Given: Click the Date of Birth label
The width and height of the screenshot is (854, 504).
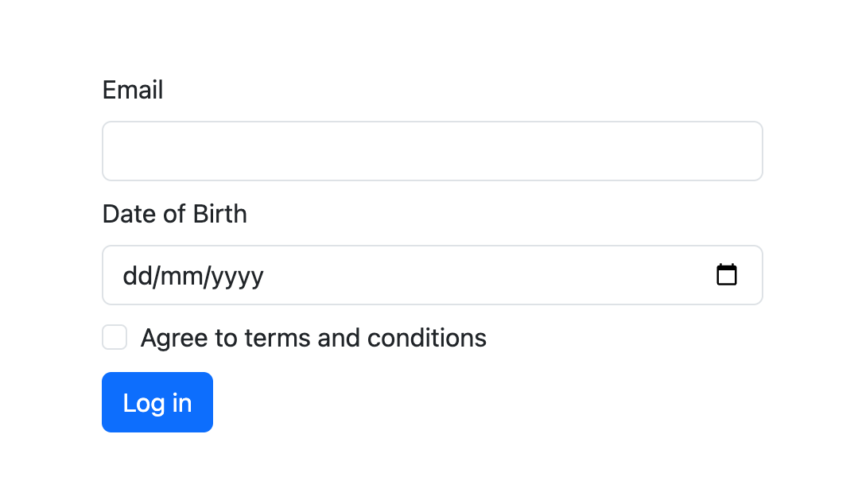Looking at the screenshot, I should tap(174, 213).
